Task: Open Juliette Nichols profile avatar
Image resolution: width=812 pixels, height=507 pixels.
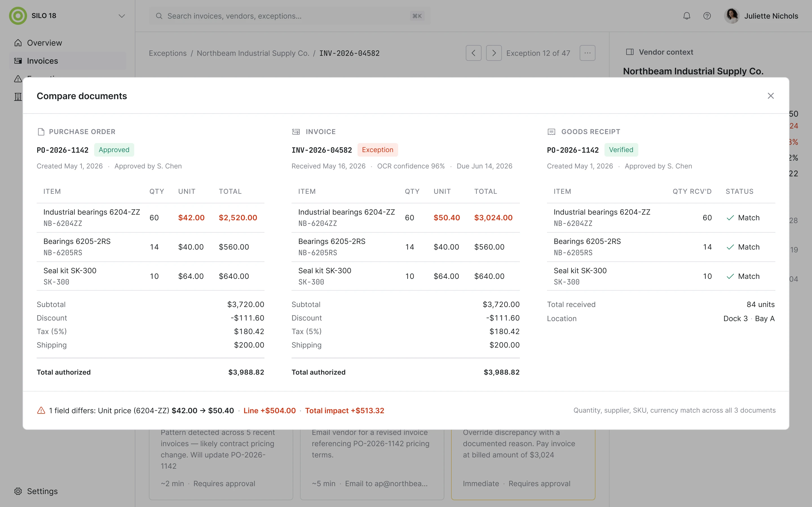Action: tap(731, 16)
